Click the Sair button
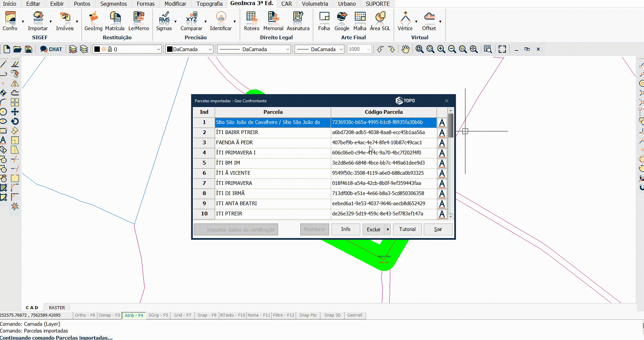Screen dimensions: 644x340 point(438,229)
